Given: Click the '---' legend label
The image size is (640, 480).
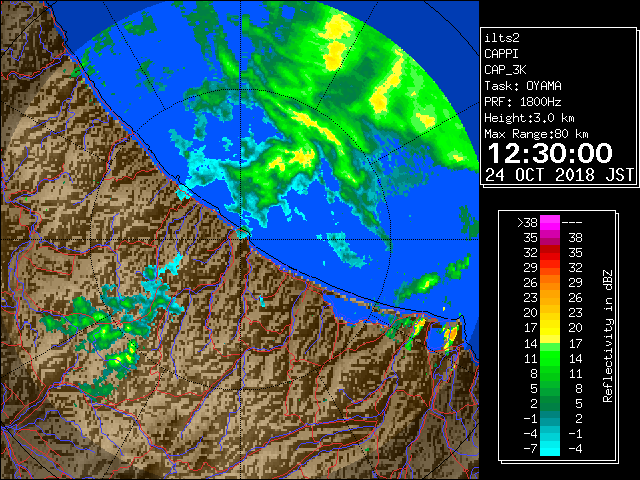Looking at the screenshot, I should tap(572, 223).
